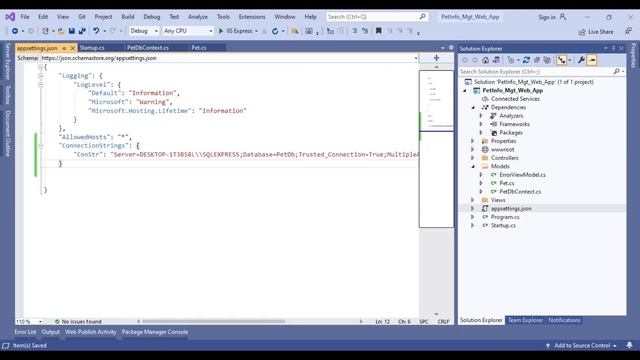This screenshot has height=360, width=640.
Task: Open the Build menu
Action: pos(128,17)
